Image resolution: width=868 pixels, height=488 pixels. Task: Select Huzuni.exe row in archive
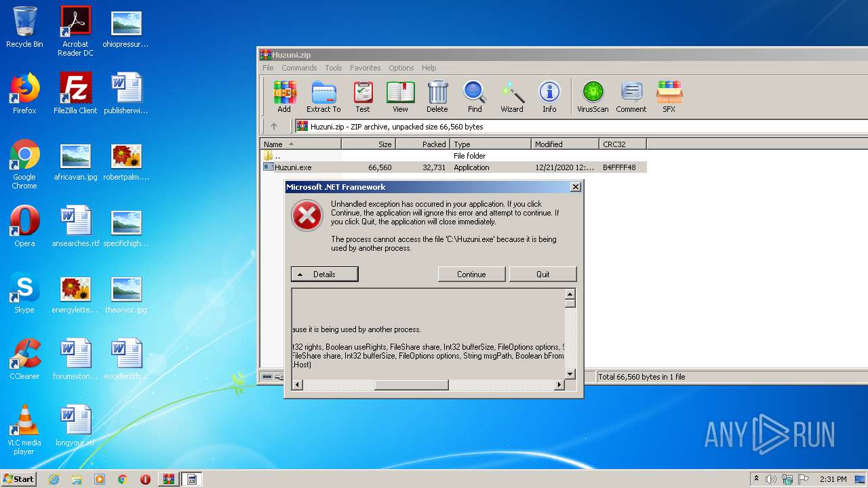(454, 167)
